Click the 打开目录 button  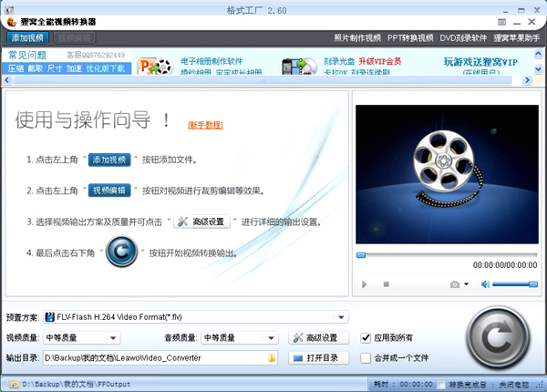(318, 358)
